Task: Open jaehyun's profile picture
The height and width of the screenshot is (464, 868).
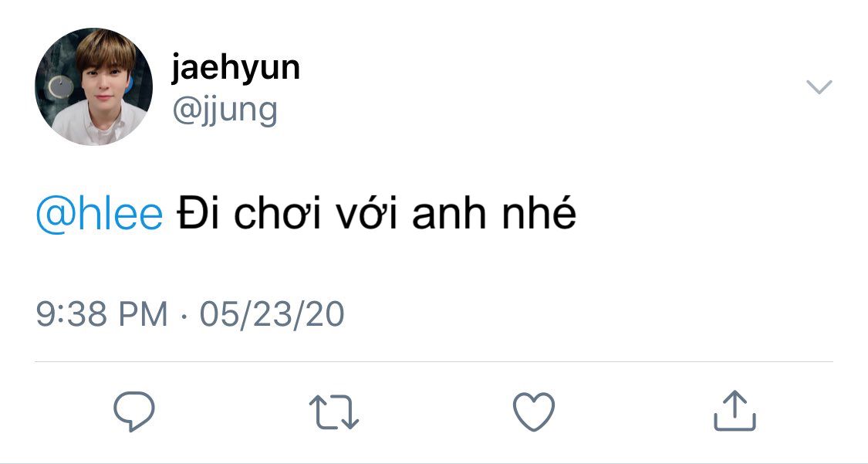Action: point(93,86)
